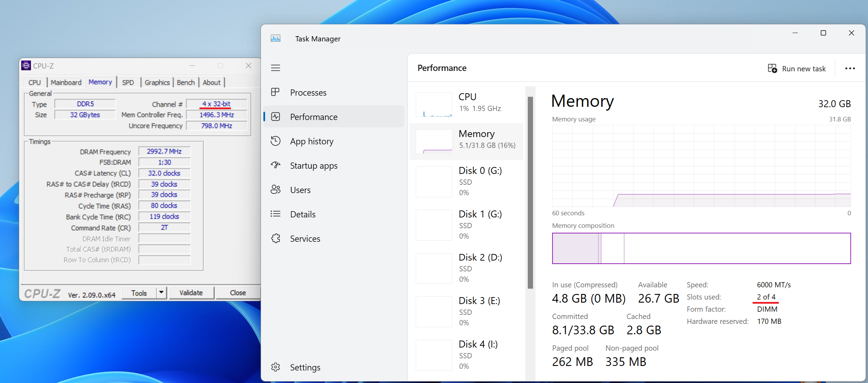Maximize the Task Manager window
The height and width of the screenshot is (383, 868).
pyautogui.click(x=823, y=33)
